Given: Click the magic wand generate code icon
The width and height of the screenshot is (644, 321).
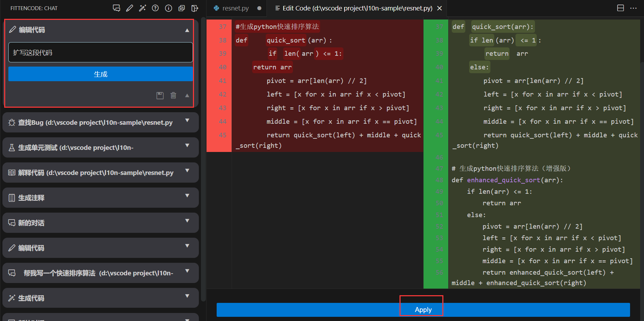Looking at the screenshot, I should [x=142, y=8].
